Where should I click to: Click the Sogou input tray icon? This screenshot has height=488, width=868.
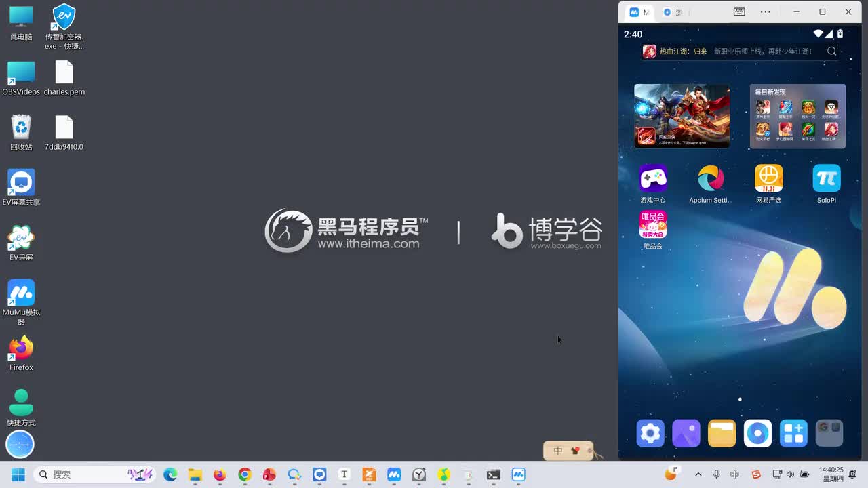[x=756, y=474]
